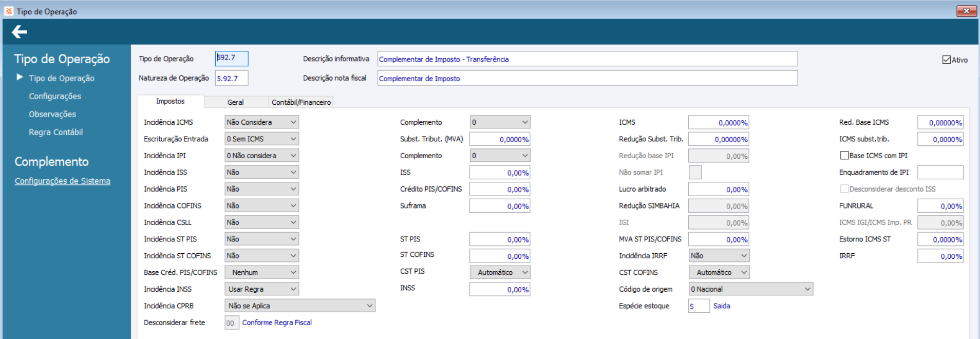Open the Incidência ICMS dropdown
The height and width of the screenshot is (339, 980).
pos(262,122)
